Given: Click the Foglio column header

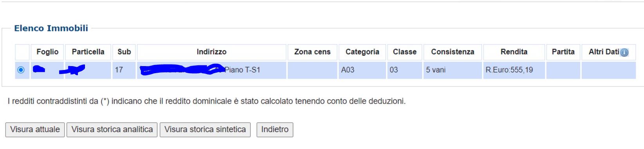Looking at the screenshot, I should coord(47,52).
